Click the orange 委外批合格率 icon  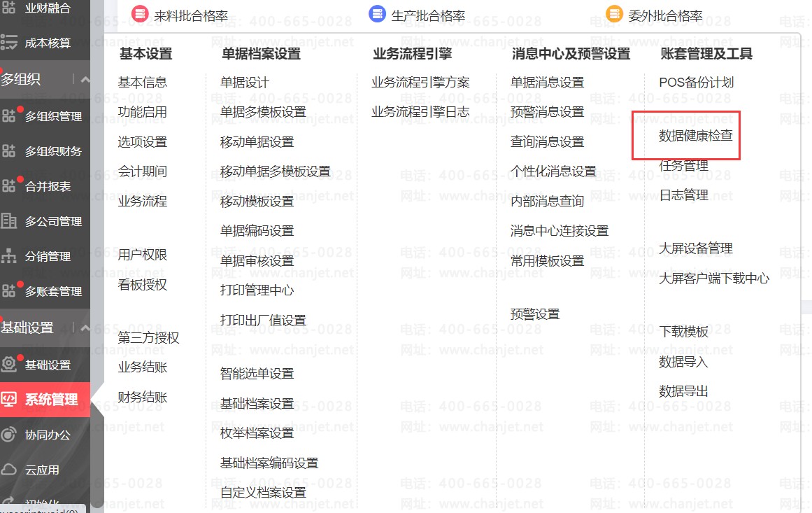tap(614, 14)
